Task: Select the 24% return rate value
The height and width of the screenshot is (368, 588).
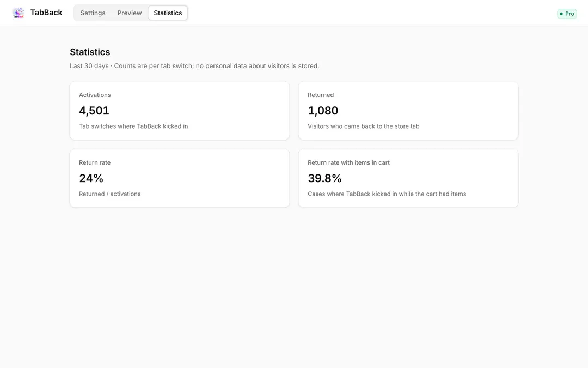Action: [x=91, y=178]
